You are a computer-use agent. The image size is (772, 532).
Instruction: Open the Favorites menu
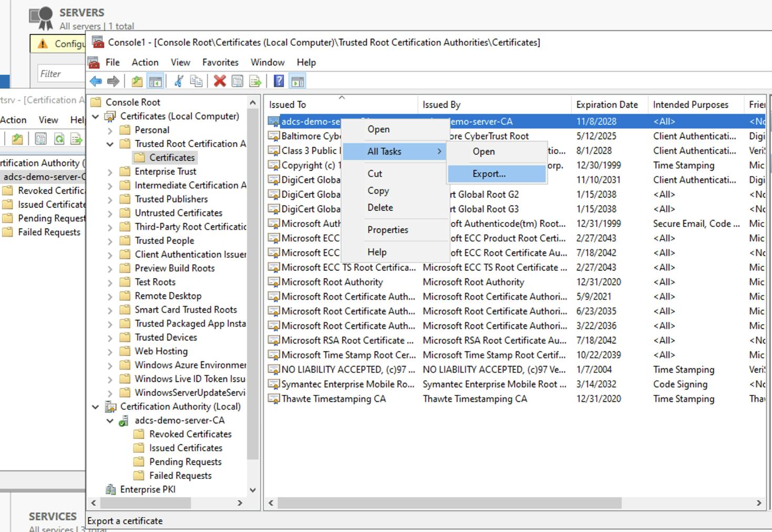pyautogui.click(x=220, y=62)
